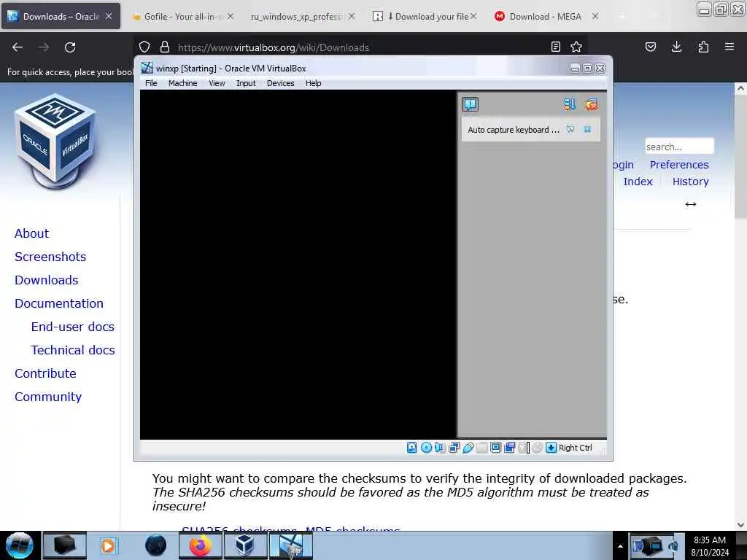Open the View menu in VirtualBox

pos(217,83)
